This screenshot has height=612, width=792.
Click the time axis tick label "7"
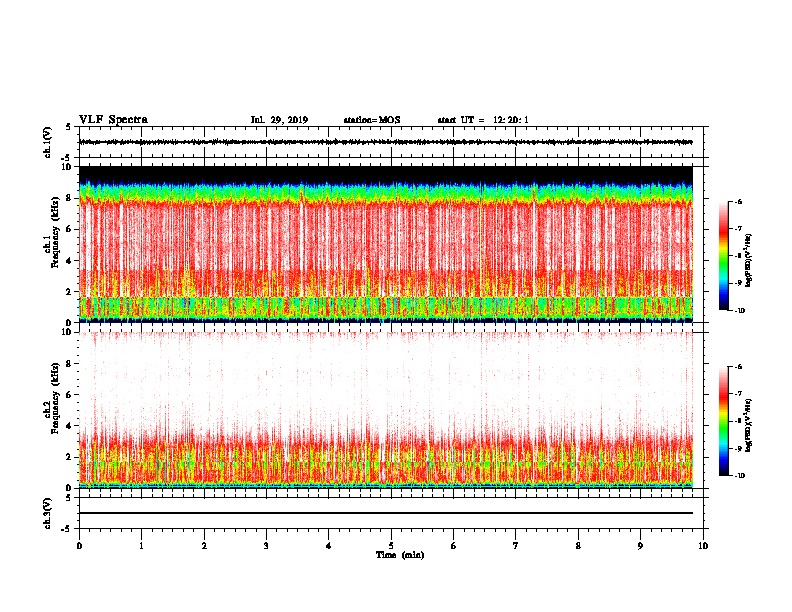tap(516, 546)
